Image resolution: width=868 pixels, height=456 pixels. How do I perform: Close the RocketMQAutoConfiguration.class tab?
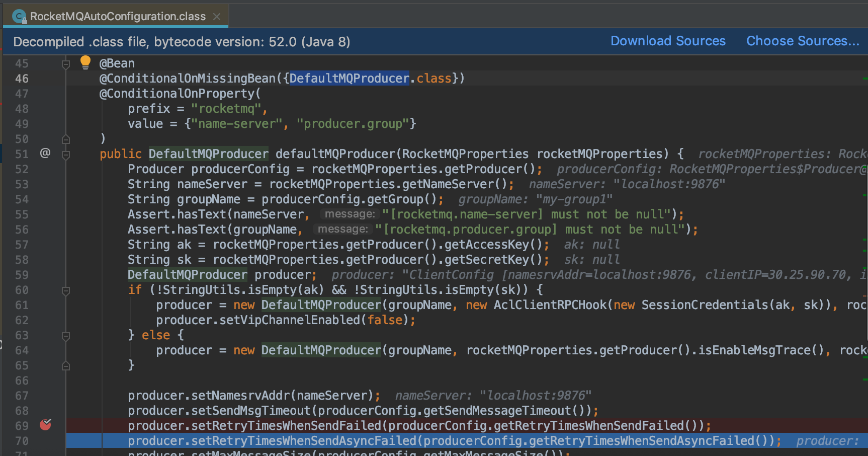[x=217, y=17]
